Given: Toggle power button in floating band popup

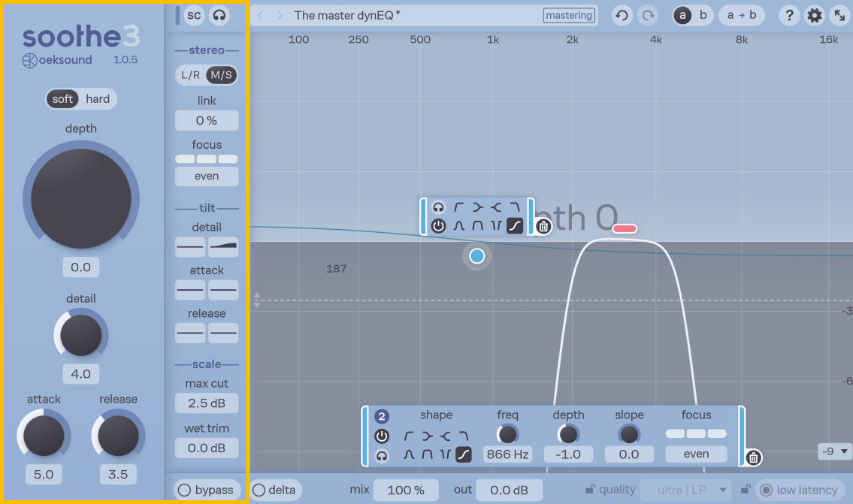Looking at the screenshot, I should (438, 225).
